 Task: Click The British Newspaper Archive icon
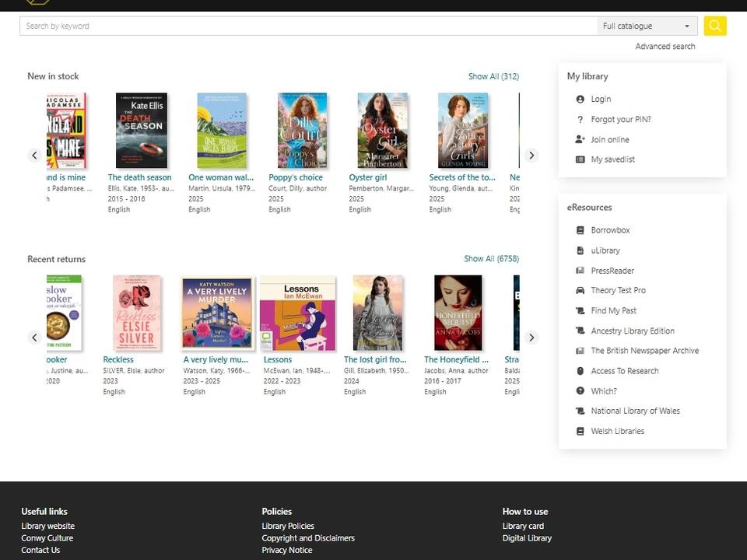pyautogui.click(x=580, y=351)
